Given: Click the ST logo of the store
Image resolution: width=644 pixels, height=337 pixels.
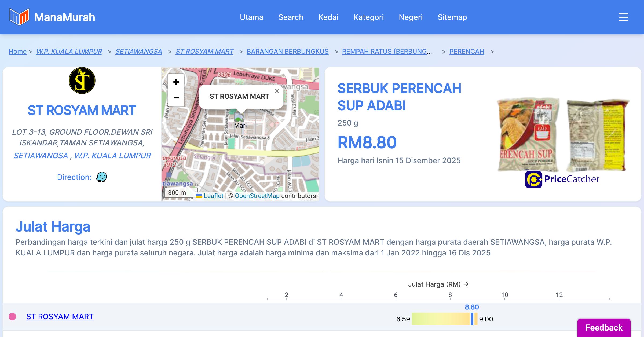Looking at the screenshot, I should click(x=82, y=80).
